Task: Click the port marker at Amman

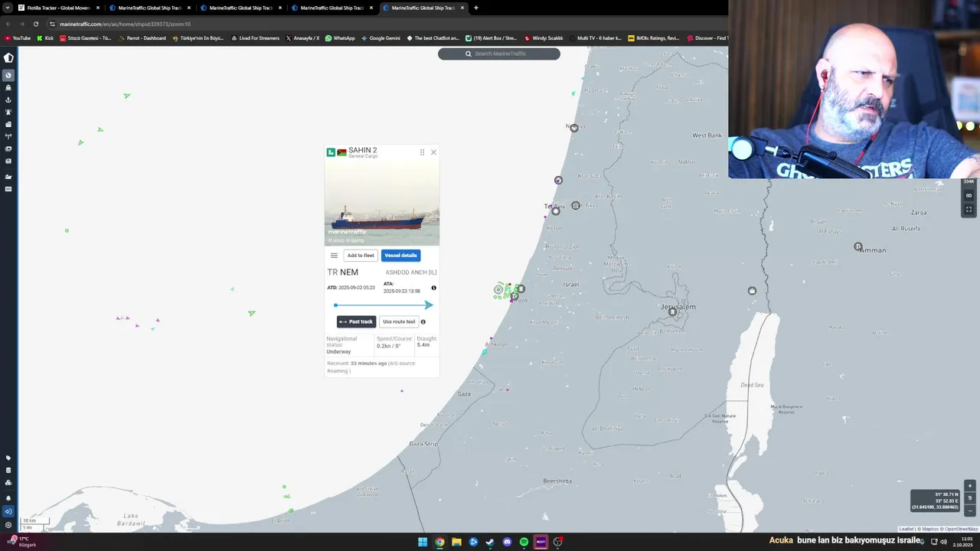Action: pos(858,246)
